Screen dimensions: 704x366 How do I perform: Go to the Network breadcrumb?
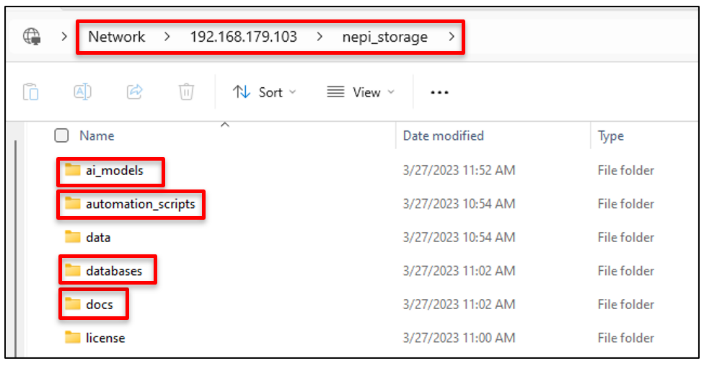coord(116,37)
